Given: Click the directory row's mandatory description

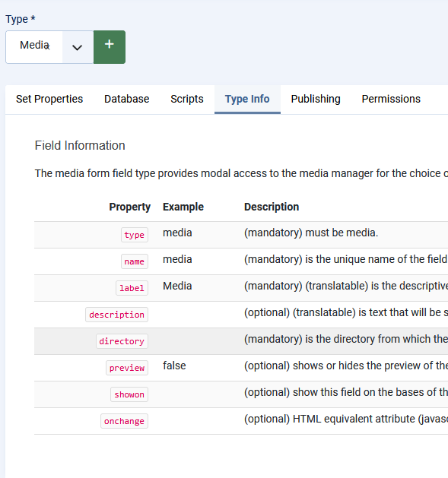Looking at the screenshot, I should 346,339.
